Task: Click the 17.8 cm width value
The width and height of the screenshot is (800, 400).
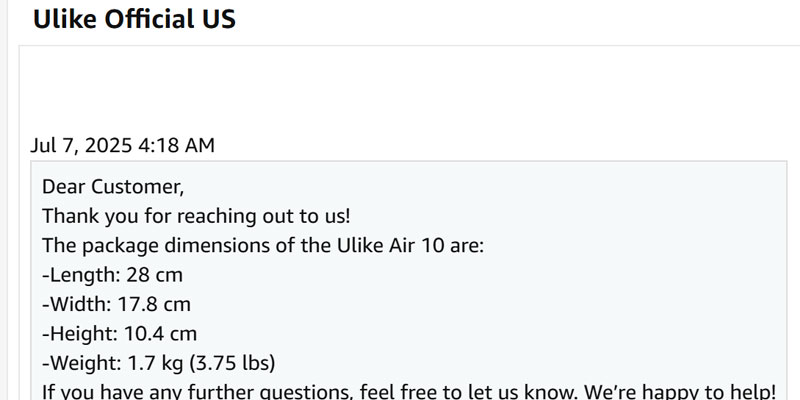Action: point(154,305)
